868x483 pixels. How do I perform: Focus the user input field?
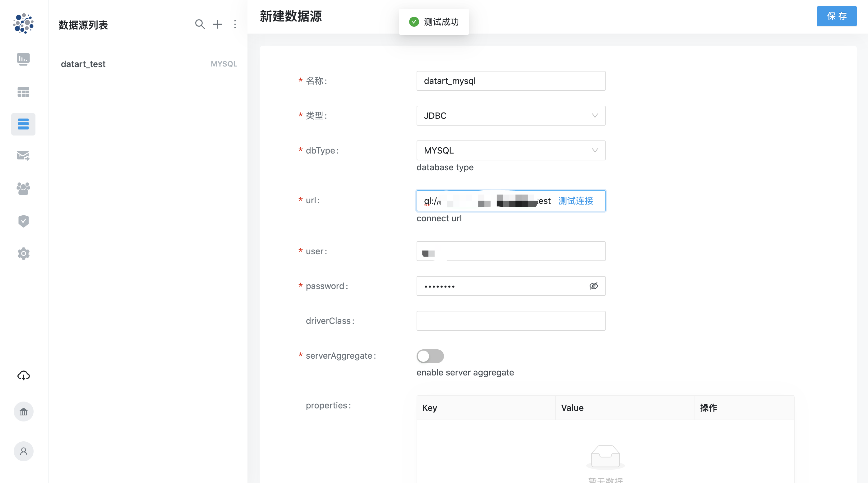[x=511, y=251]
